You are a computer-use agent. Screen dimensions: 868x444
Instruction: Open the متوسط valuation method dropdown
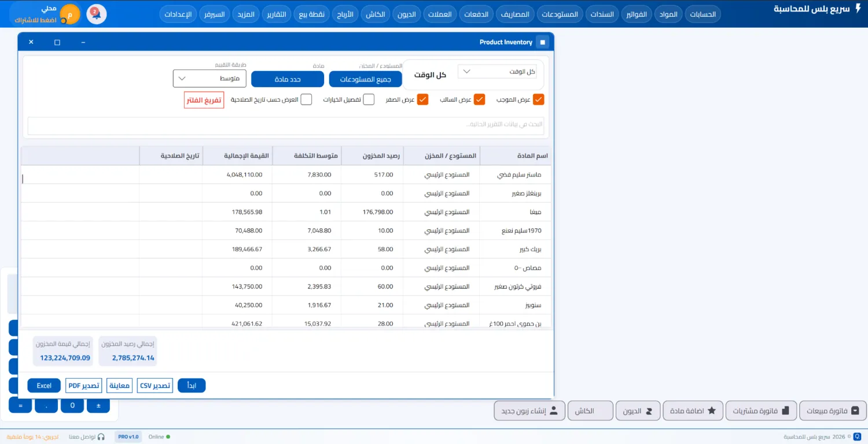(x=209, y=79)
